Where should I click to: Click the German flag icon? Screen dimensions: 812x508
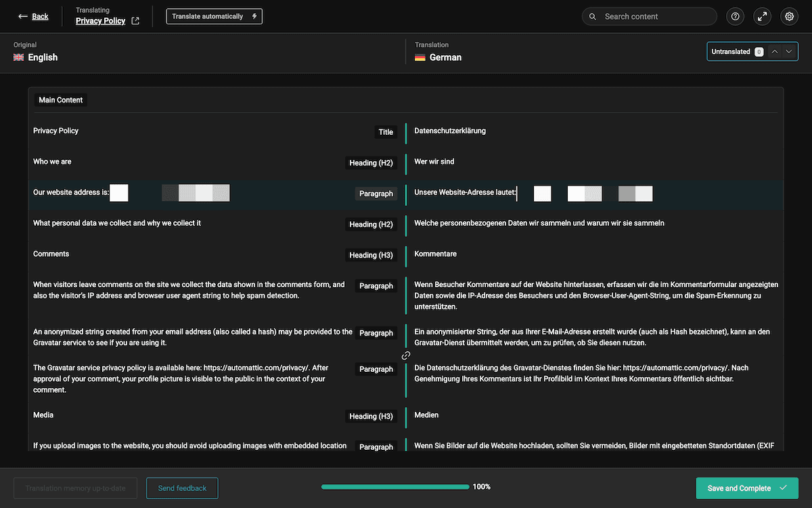click(x=420, y=58)
